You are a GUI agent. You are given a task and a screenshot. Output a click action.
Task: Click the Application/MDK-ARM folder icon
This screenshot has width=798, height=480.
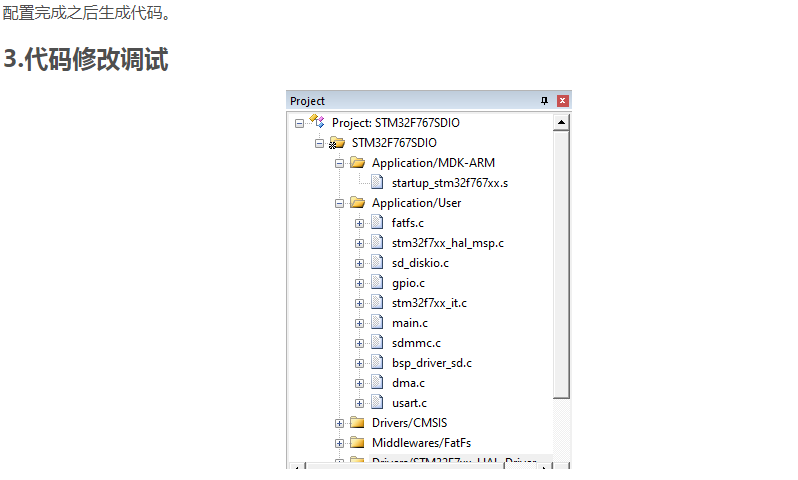click(357, 163)
